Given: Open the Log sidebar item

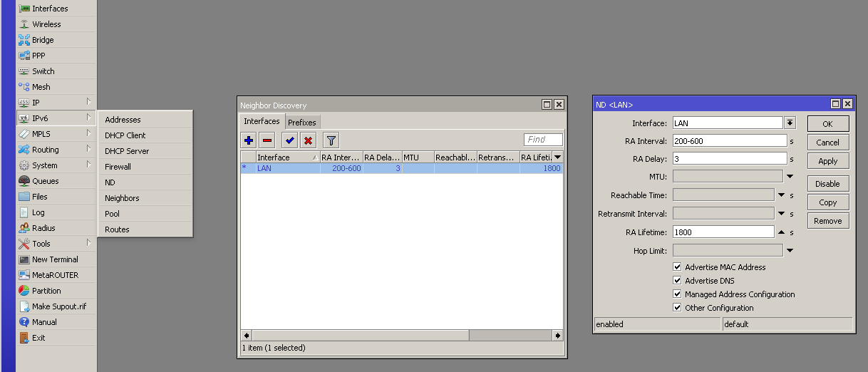Looking at the screenshot, I should tap(56, 212).
